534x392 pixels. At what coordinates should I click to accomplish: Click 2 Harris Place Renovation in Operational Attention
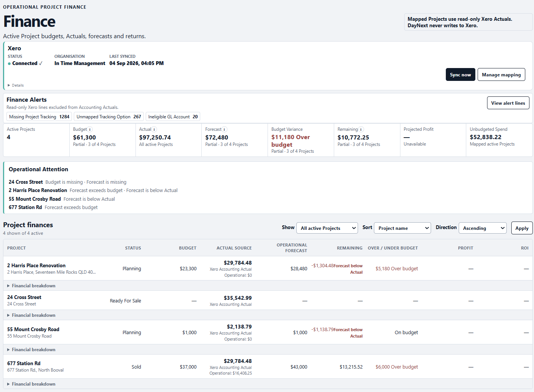point(38,190)
